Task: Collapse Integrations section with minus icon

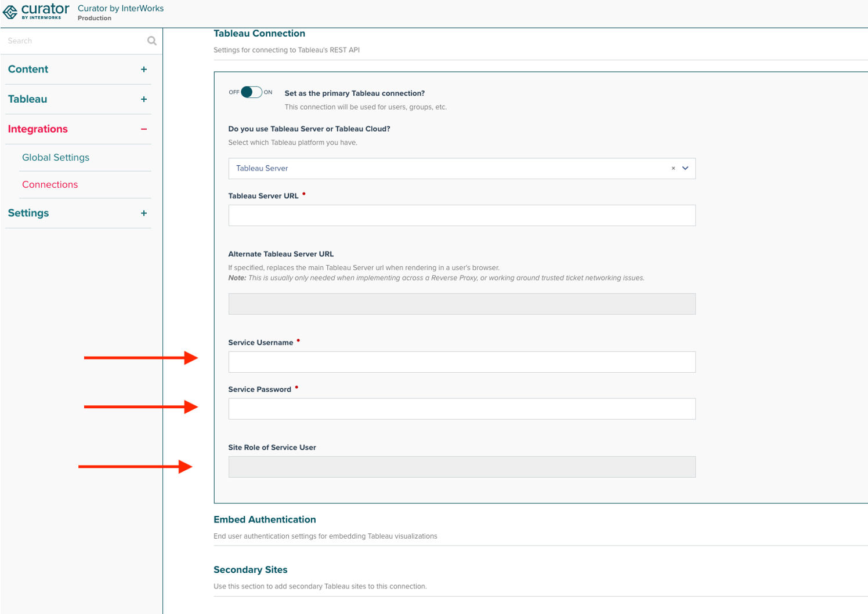Action: pos(144,129)
